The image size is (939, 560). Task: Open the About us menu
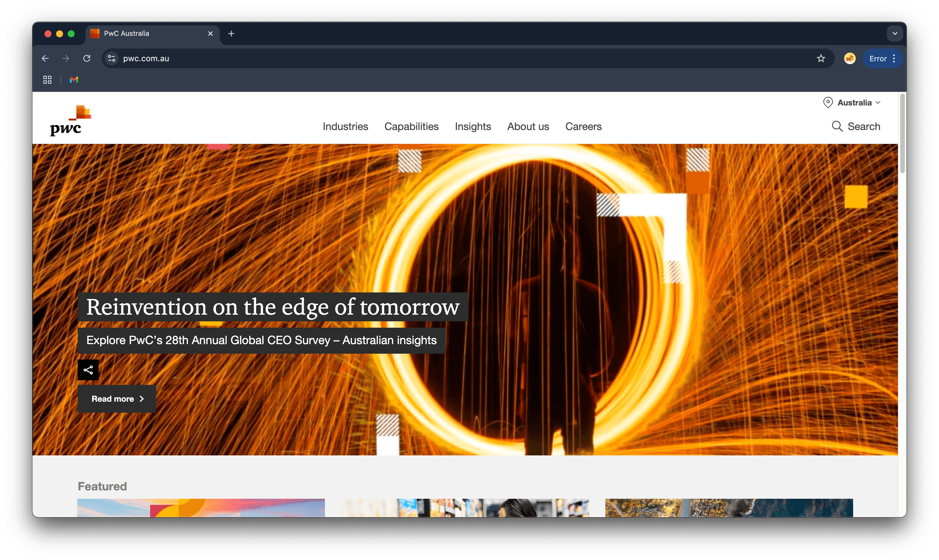[x=528, y=126]
